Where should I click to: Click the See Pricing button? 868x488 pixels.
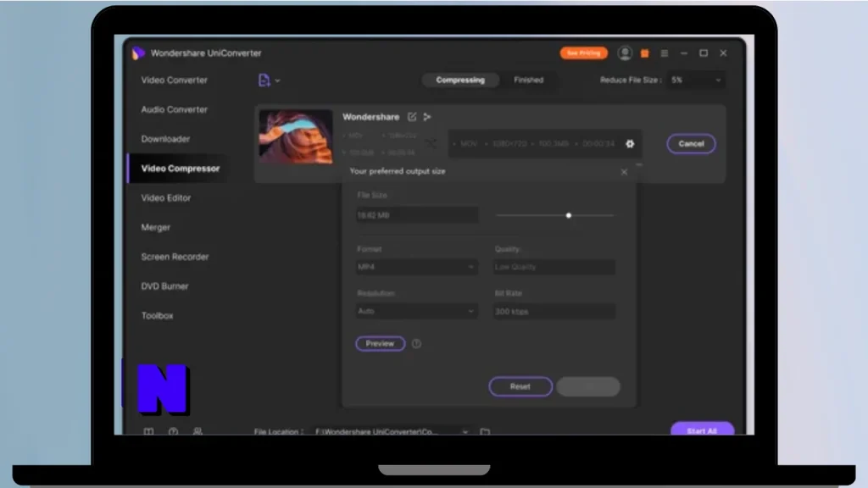tap(583, 53)
